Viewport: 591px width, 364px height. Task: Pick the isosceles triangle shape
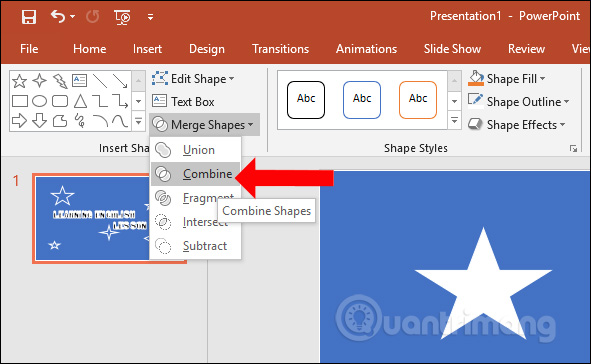80,101
